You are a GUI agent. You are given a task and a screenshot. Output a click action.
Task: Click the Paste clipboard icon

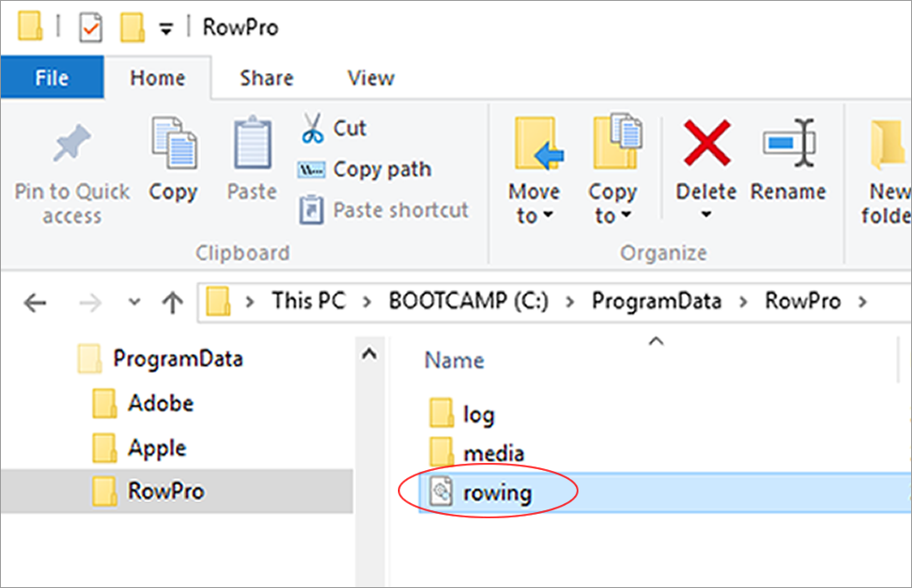[252, 143]
